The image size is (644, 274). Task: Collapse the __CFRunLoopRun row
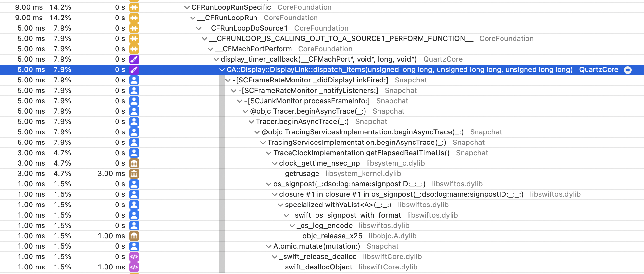point(193,18)
